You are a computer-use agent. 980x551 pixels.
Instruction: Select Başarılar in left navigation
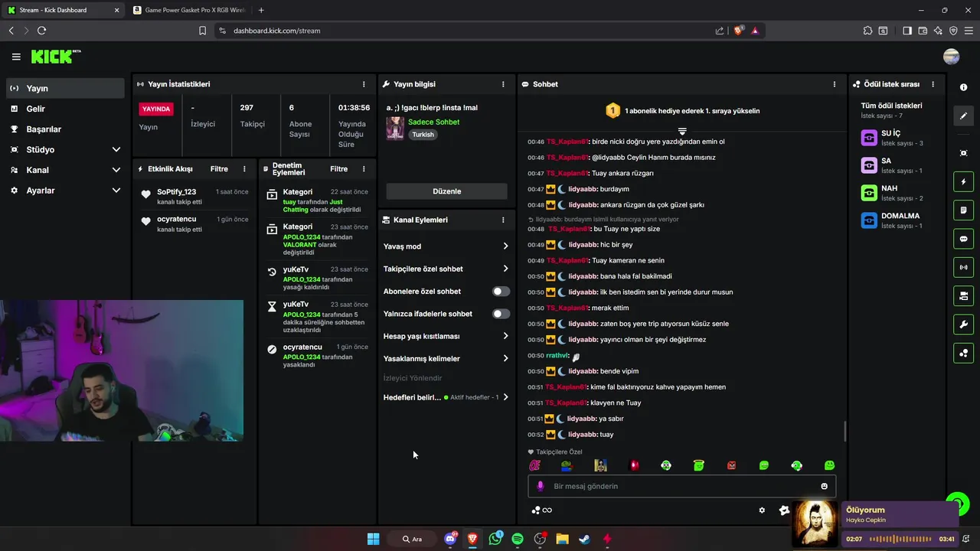point(65,129)
